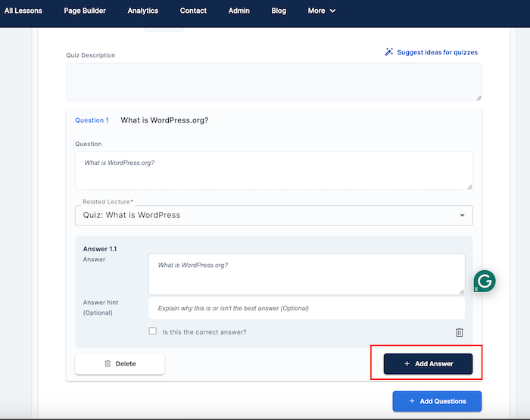Image resolution: width=530 pixels, height=420 pixels.
Task: Select the Question 1 label
Action: [x=92, y=120]
